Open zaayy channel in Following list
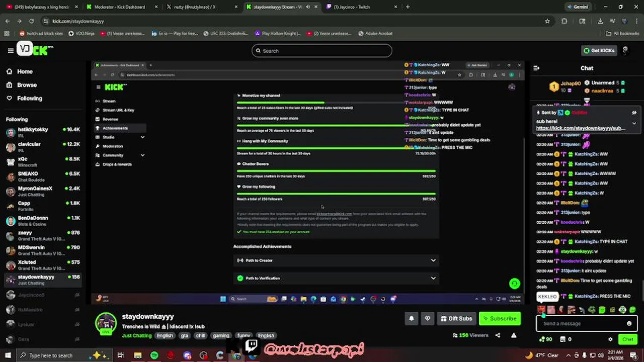644x362 pixels. pyautogui.click(x=43, y=235)
